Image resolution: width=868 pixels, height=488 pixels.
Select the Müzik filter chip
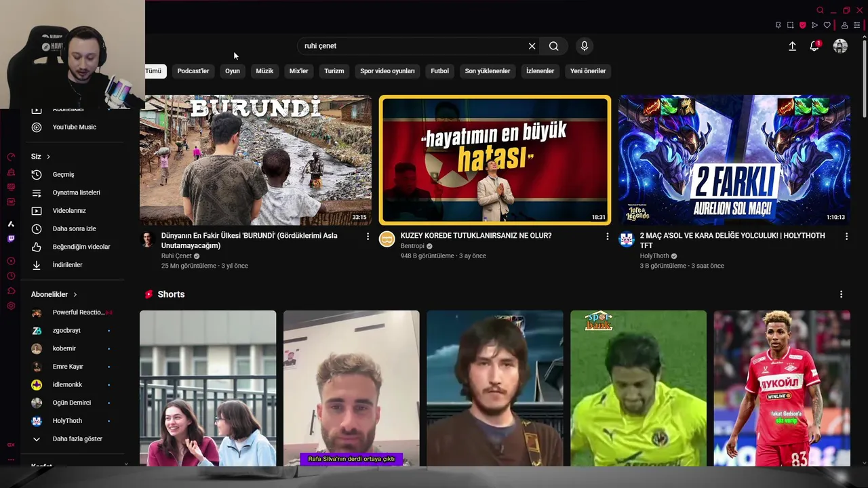click(264, 71)
